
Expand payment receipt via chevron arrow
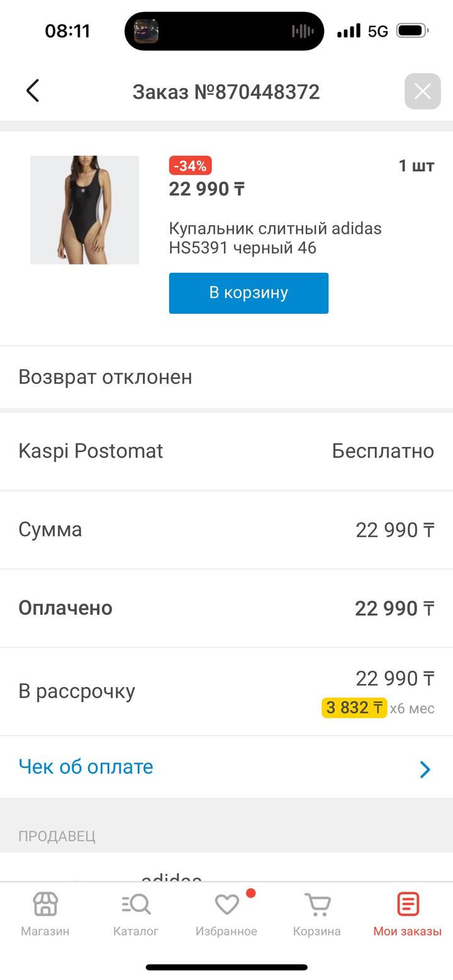(x=425, y=769)
